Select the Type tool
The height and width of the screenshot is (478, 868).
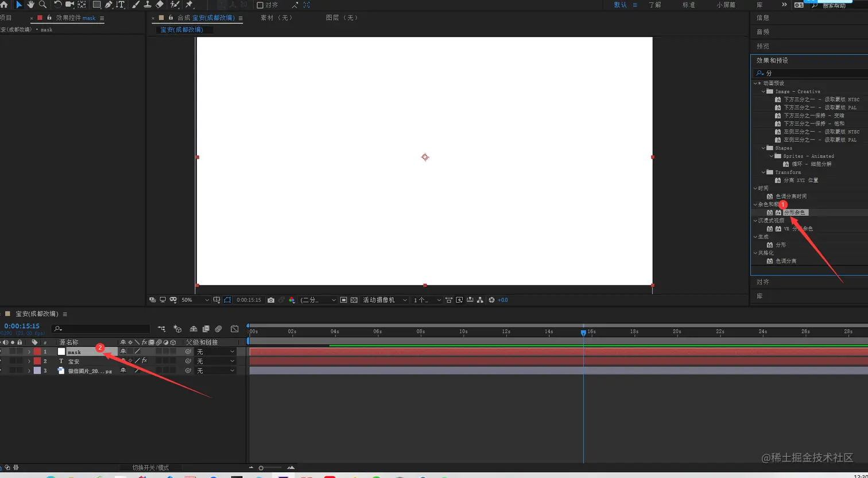pos(121,5)
